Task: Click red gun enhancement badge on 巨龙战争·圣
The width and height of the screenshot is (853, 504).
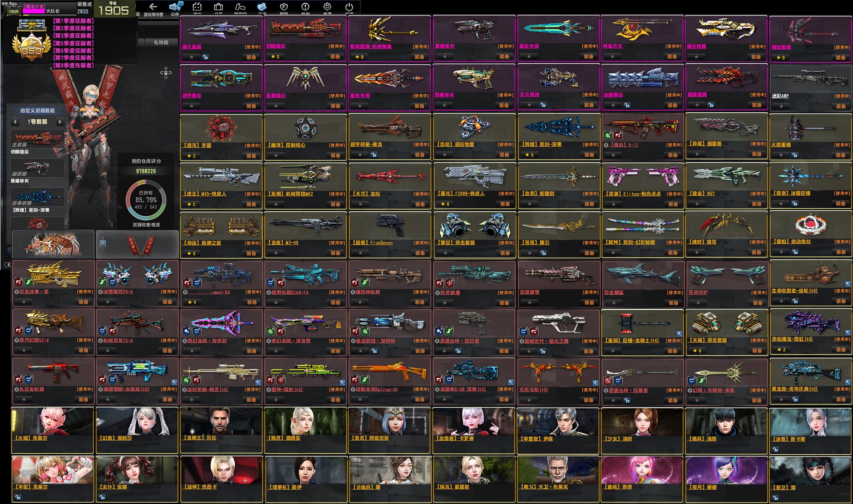Action: point(18,281)
